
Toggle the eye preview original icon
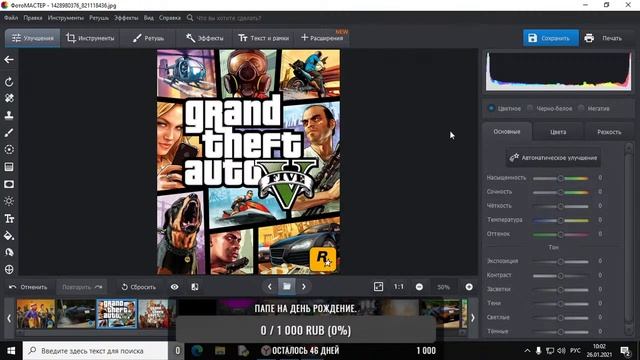(x=174, y=287)
